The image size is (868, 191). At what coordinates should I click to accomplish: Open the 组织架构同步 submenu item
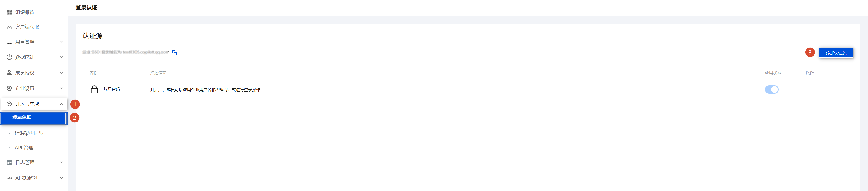29,133
